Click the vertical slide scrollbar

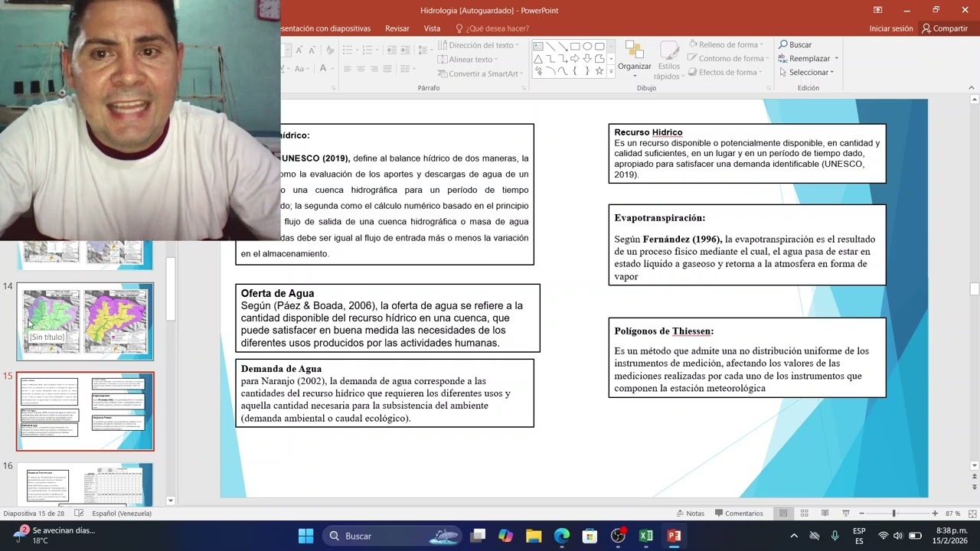(x=974, y=288)
